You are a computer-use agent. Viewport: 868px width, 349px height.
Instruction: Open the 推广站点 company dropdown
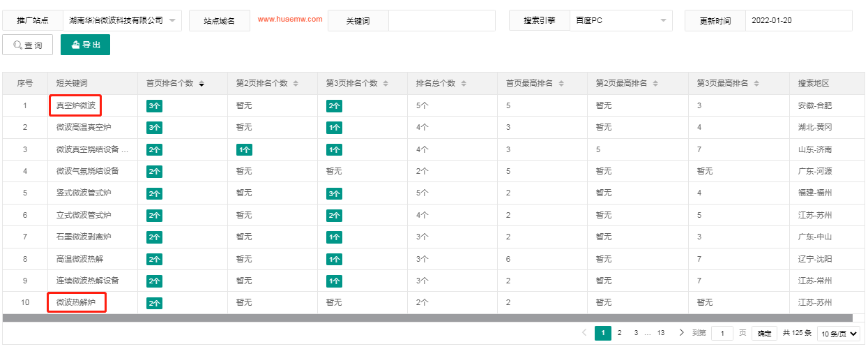click(122, 21)
